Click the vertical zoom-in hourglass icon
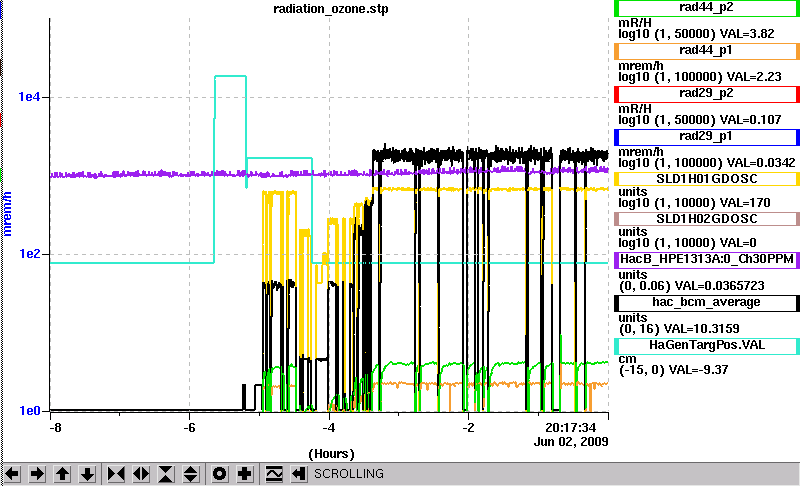The image size is (800, 486). coord(166,474)
